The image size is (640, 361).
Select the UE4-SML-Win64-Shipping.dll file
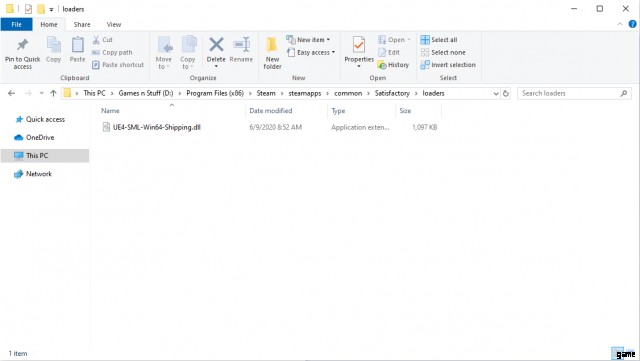(x=156, y=127)
